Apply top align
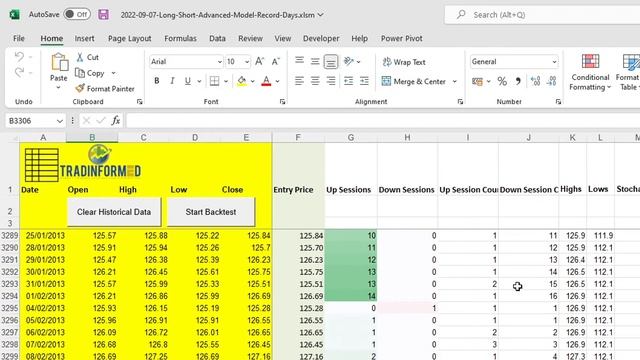 tap(299, 61)
